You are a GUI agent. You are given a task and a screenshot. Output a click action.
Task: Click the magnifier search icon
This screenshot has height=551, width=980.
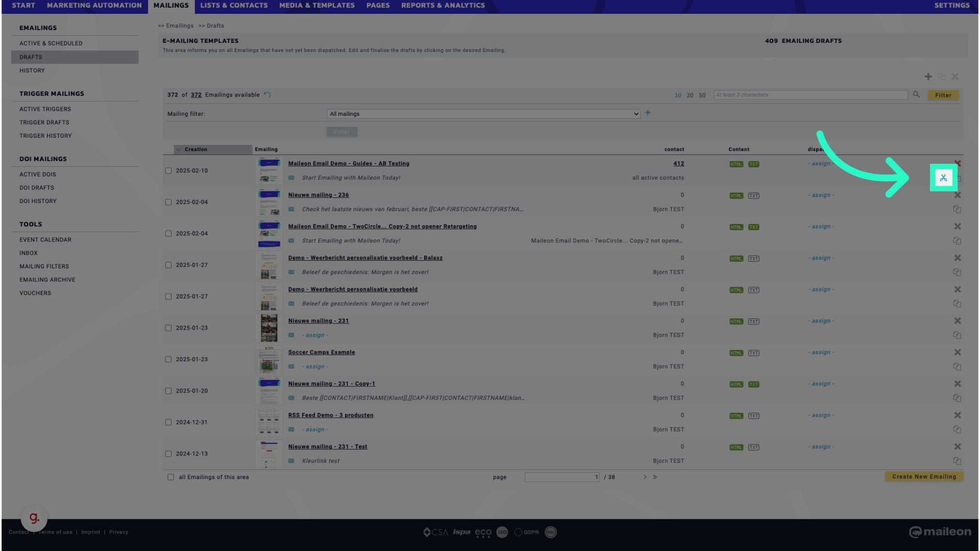916,94
